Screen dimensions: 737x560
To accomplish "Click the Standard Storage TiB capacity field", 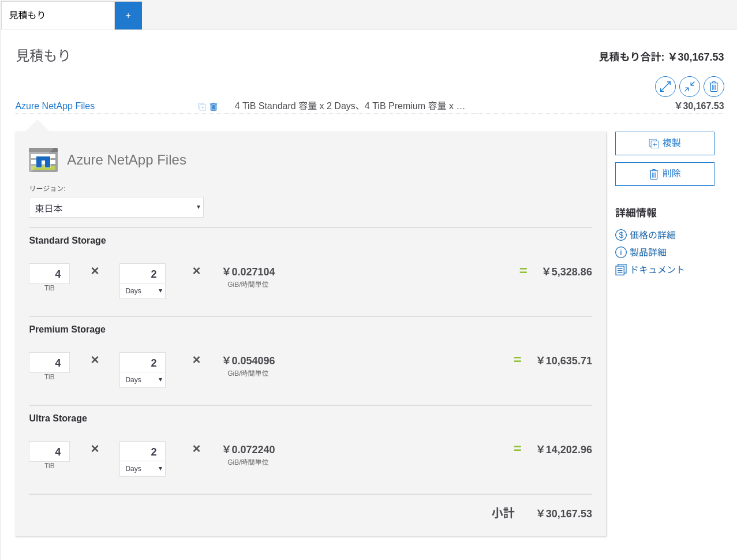I will (50, 274).
